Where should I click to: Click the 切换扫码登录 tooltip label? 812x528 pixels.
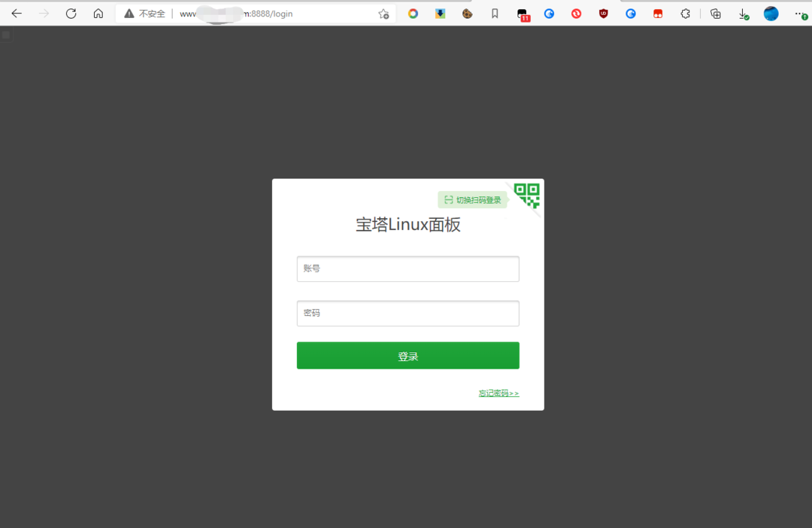click(x=473, y=200)
